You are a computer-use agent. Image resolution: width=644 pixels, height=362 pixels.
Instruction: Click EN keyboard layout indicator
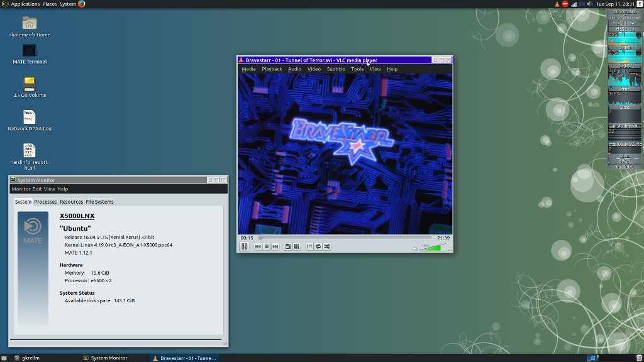coord(582,4)
